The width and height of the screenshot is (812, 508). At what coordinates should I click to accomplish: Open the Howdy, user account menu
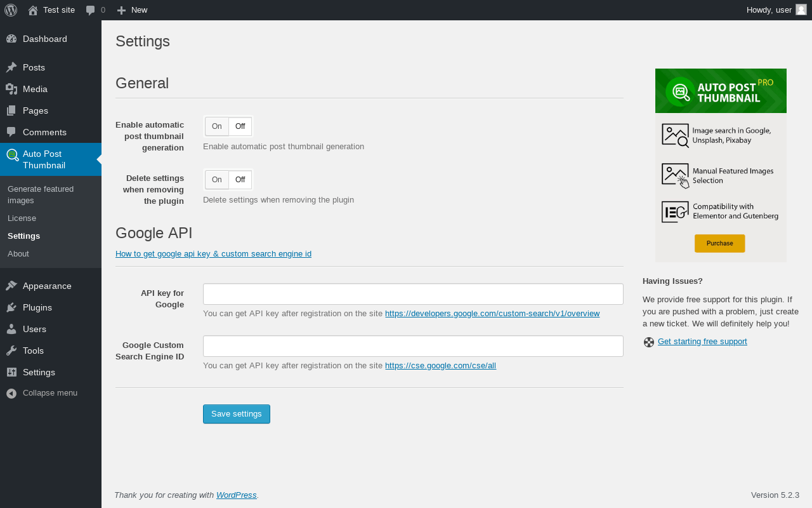(769, 10)
